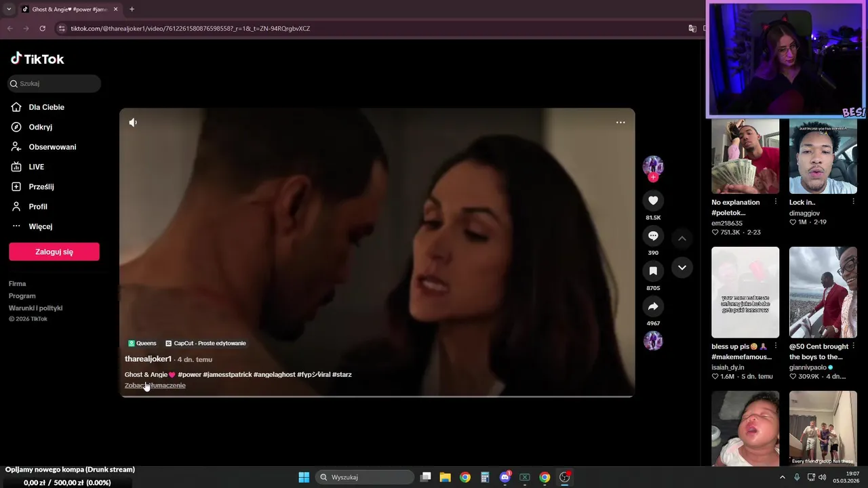
Task: Share the video with arrow icon
Action: pos(653,306)
